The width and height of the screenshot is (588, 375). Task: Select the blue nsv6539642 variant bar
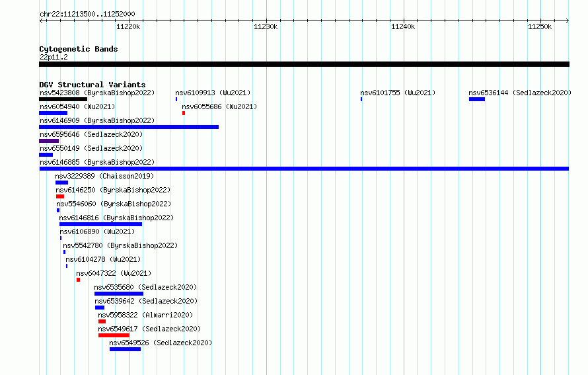100,308
